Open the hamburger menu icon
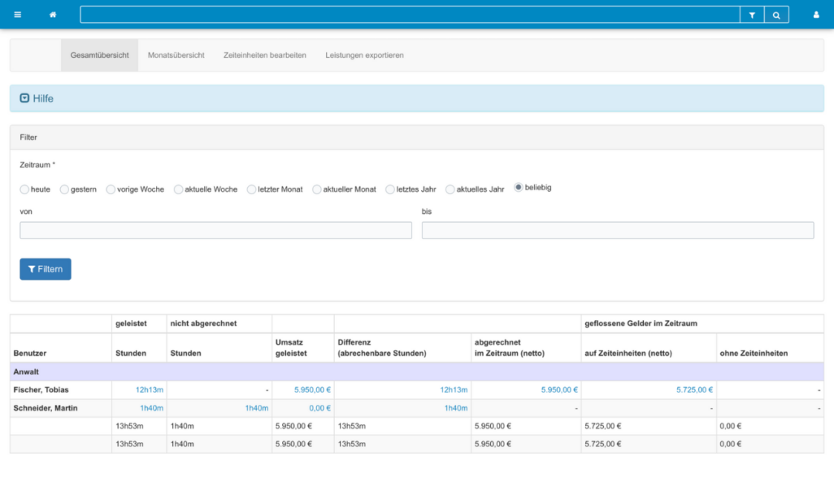The height and width of the screenshot is (504, 834). [x=18, y=15]
